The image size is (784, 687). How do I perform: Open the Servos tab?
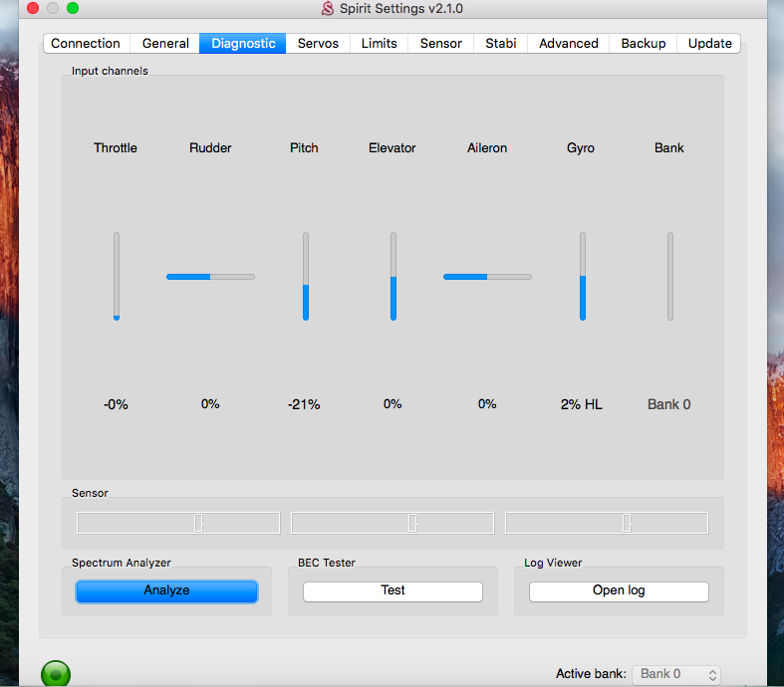click(x=318, y=43)
